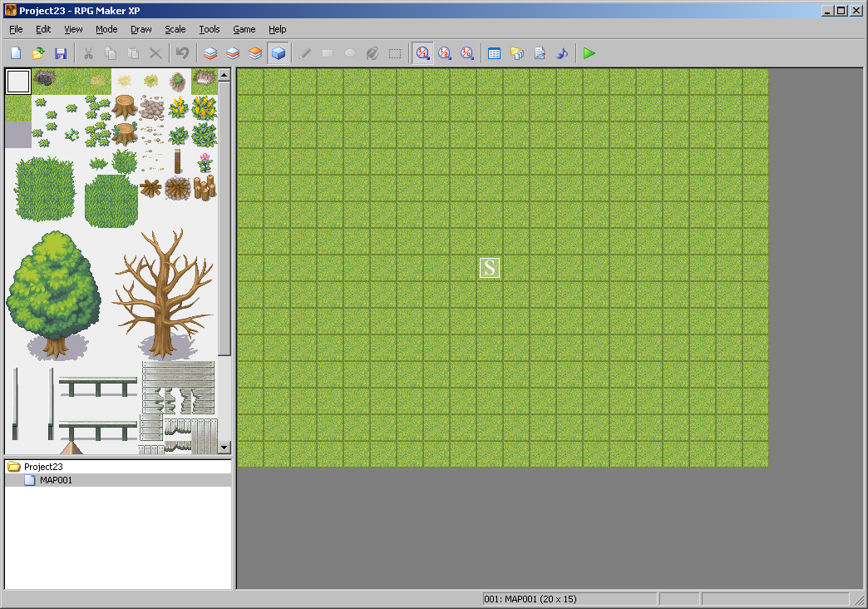868x609 pixels.
Task: Open the File menu
Action: click(x=16, y=29)
